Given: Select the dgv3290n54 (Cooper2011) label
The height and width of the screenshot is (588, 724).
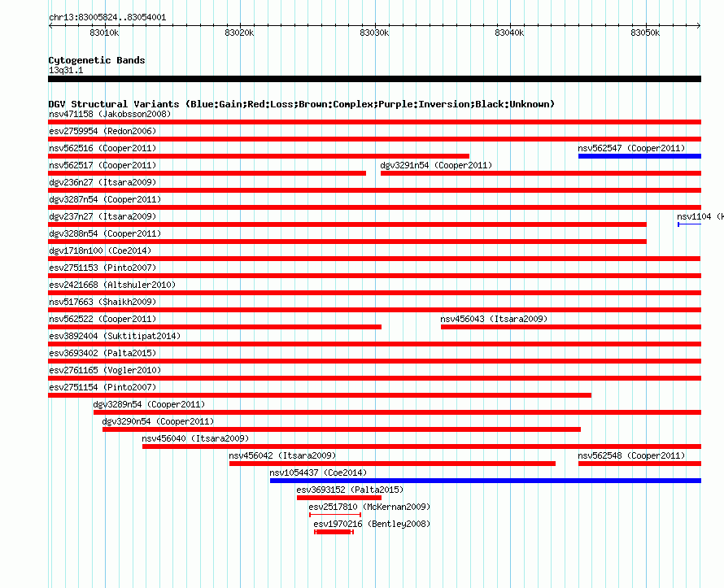Looking at the screenshot, I should pos(159,421).
